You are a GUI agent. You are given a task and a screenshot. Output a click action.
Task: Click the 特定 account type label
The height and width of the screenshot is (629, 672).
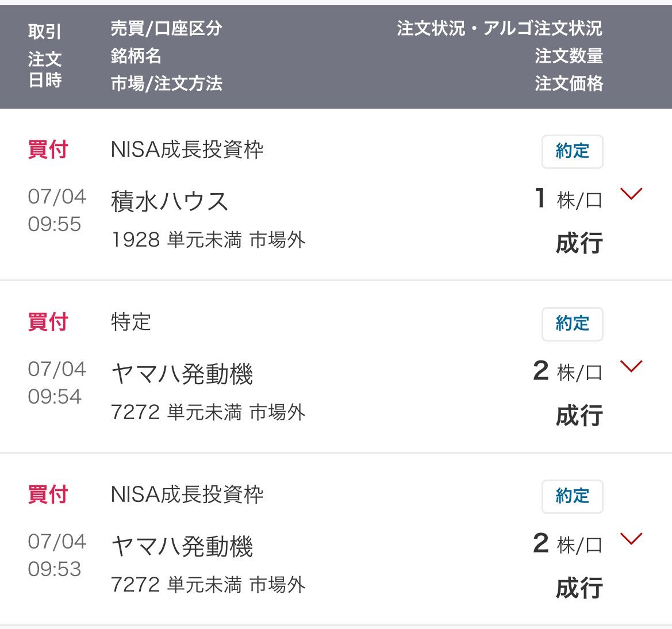point(130,322)
